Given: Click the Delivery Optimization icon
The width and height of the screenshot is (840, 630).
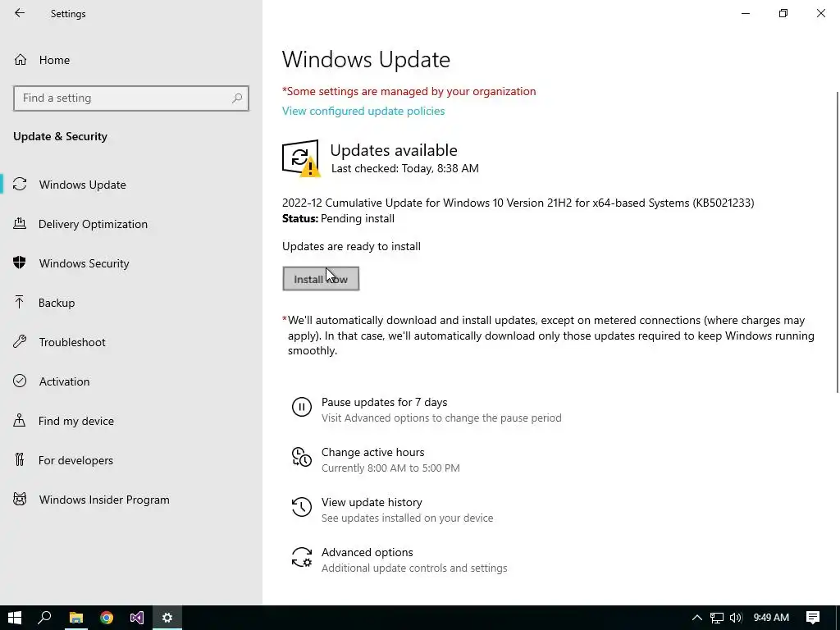Looking at the screenshot, I should tap(20, 223).
